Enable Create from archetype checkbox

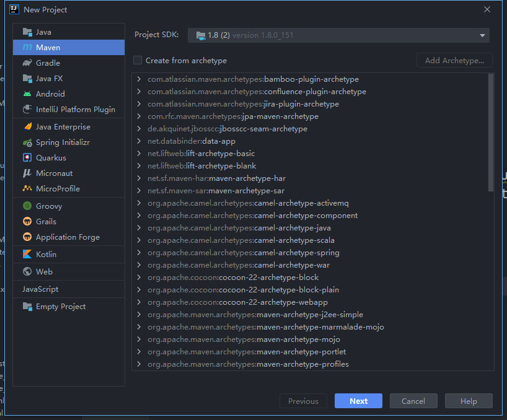pyautogui.click(x=138, y=61)
